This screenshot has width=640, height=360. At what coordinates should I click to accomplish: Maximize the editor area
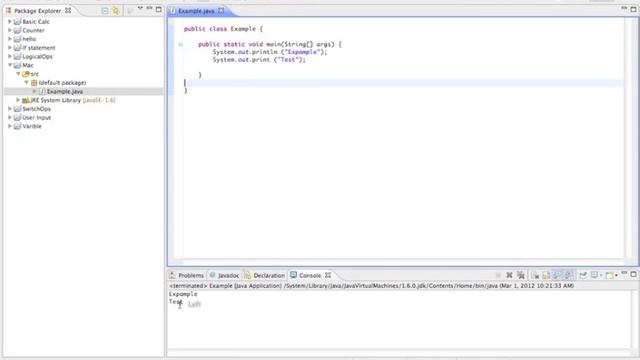[x=633, y=9]
